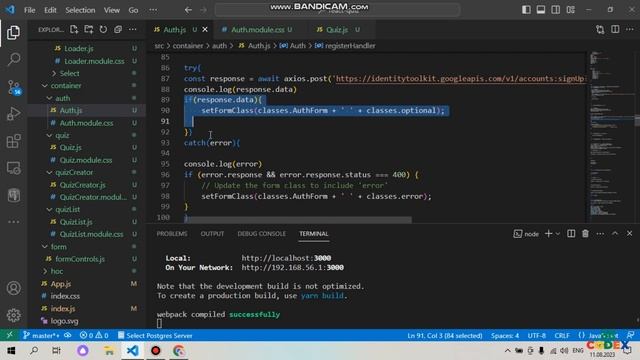
Task: Switch to the Debug Console tab
Action: 262,233
